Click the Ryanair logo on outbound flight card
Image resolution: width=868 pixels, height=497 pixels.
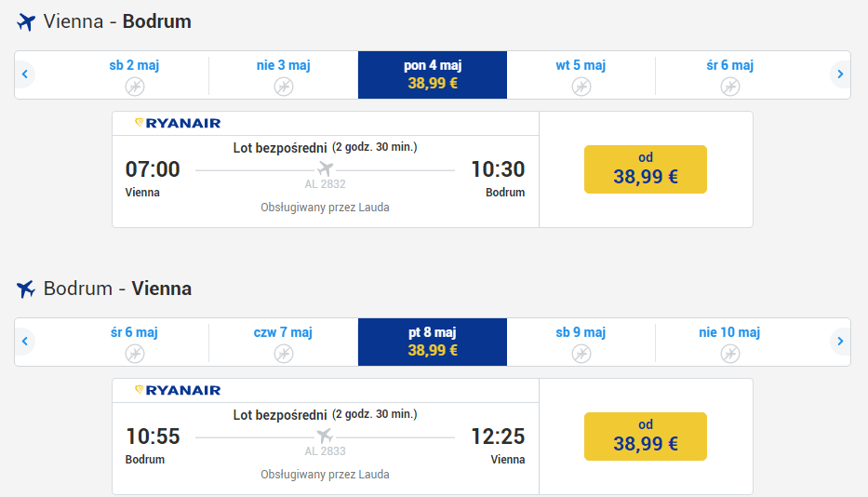178,123
